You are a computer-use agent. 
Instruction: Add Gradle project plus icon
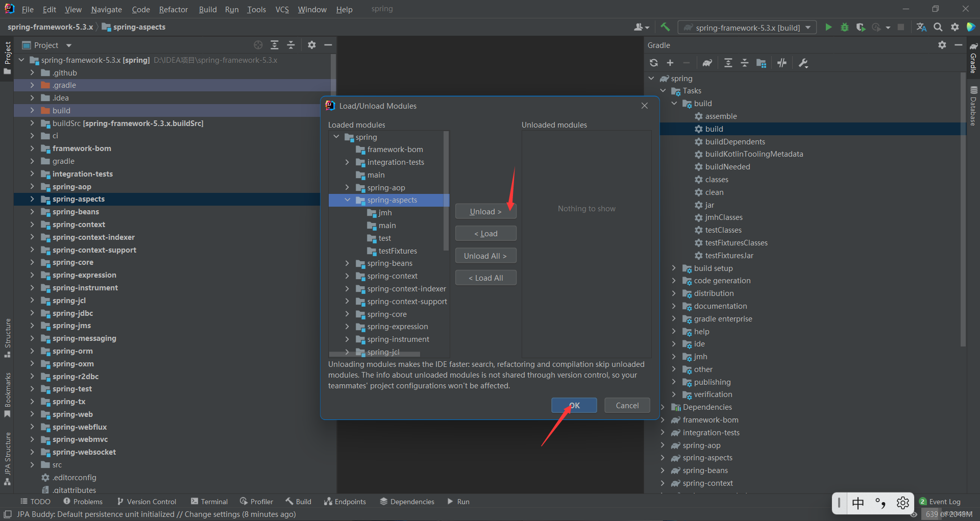tap(670, 63)
